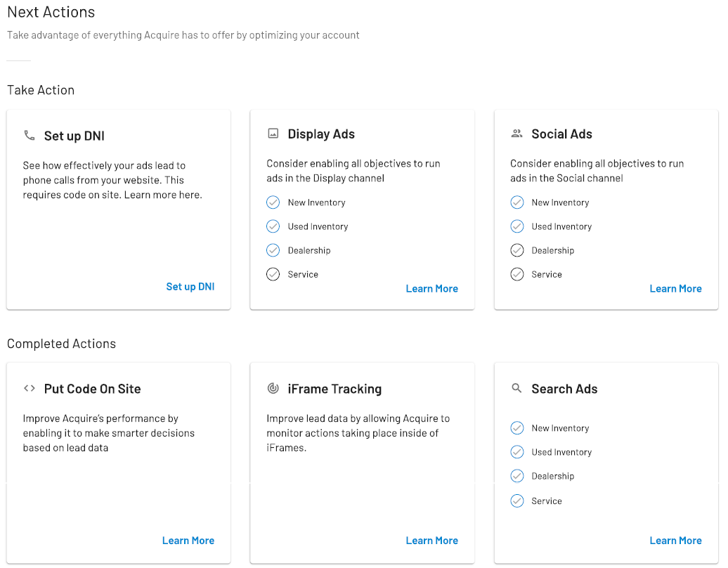The width and height of the screenshot is (728, 568).
Task: Toggle Dealership checkmark in Social Ads card
Action: coord(517,250)
